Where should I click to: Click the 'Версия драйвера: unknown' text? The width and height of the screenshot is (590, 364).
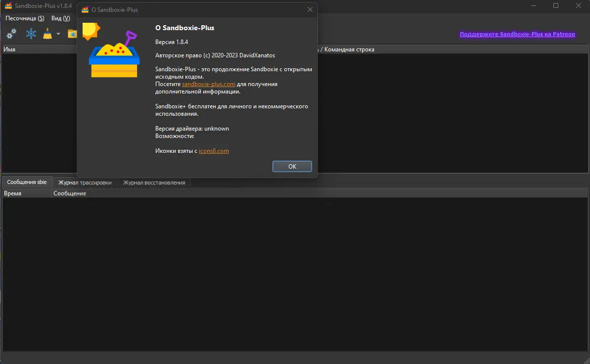pyautogui.click(x=192, y=129)
